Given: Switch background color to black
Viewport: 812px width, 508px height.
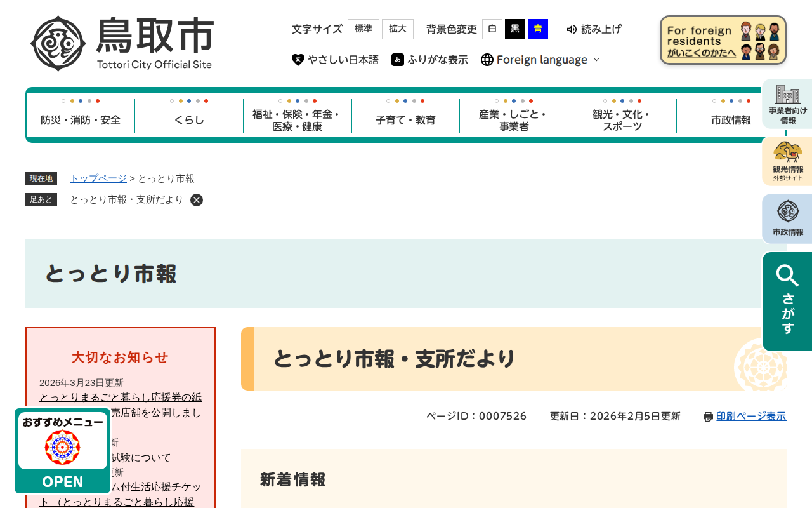Looking at the screenshot, I should [x=515, y=29].
